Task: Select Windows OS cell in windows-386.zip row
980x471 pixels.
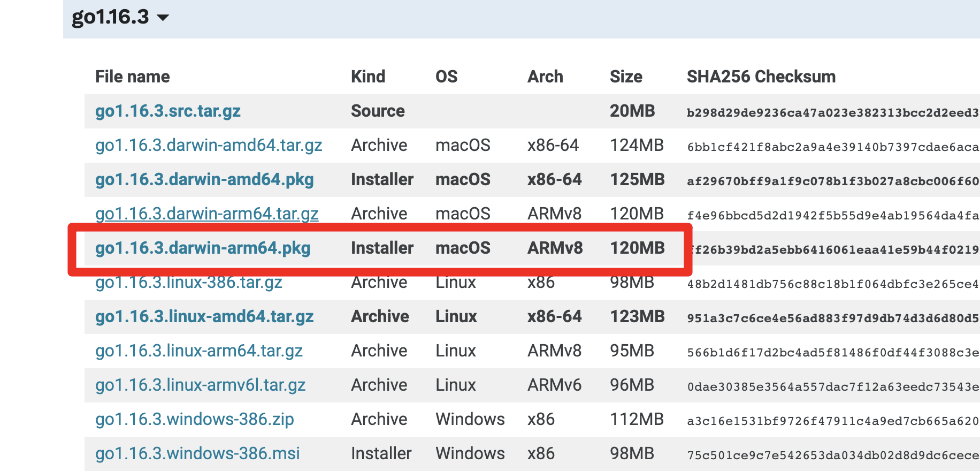Action: tap(470, 419)
